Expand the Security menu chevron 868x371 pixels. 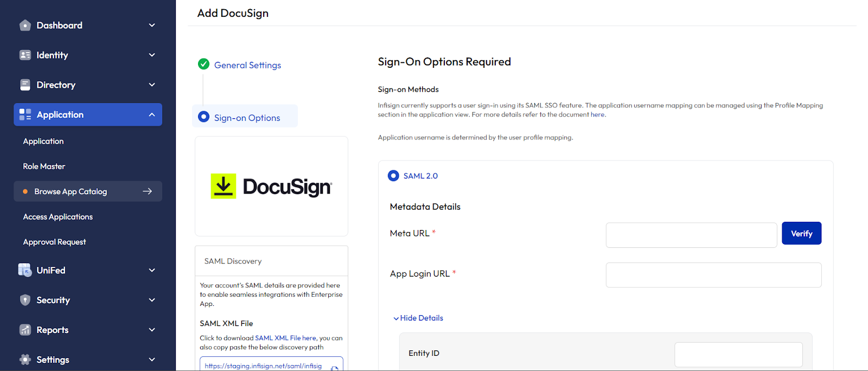point(152,300)
